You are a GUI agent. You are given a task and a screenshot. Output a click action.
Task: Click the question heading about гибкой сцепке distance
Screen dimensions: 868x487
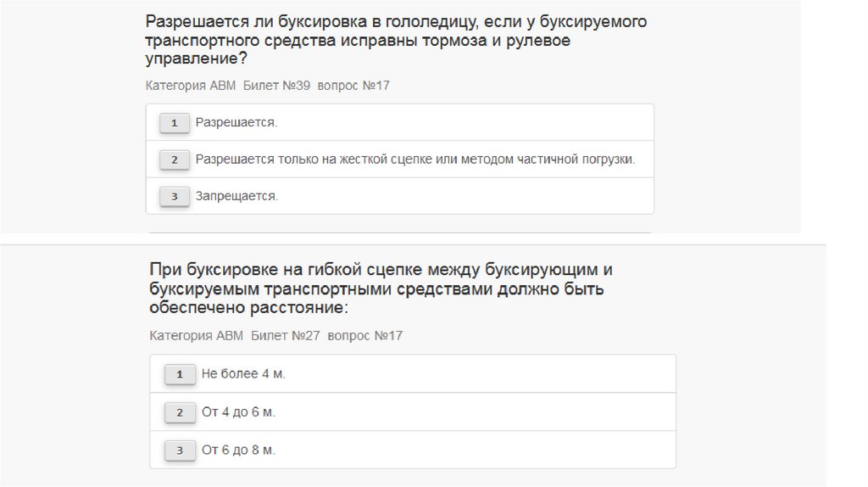tap(381, 288)
